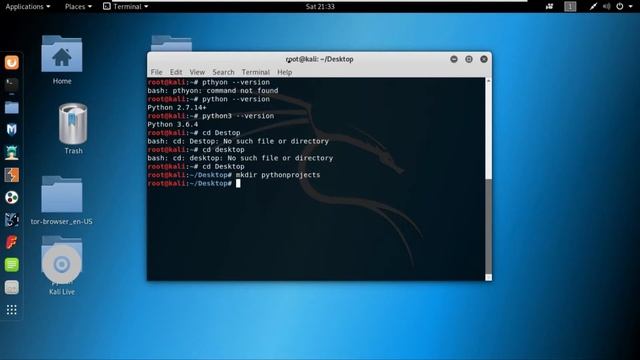Click the 'python3 --version' command text
Viewport: 640px width, 360px height.
[238, 116]
